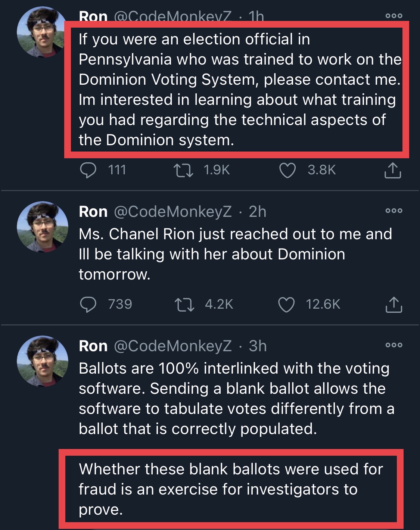
Task: Open Ron's avatar on the 3h tweet
Action: [43, 361]
